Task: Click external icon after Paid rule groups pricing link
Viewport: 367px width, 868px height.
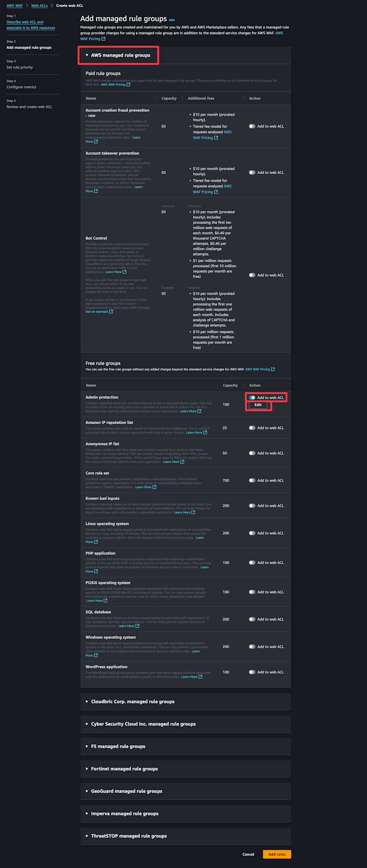Action: pyautogui.click(x=128, y=85)
